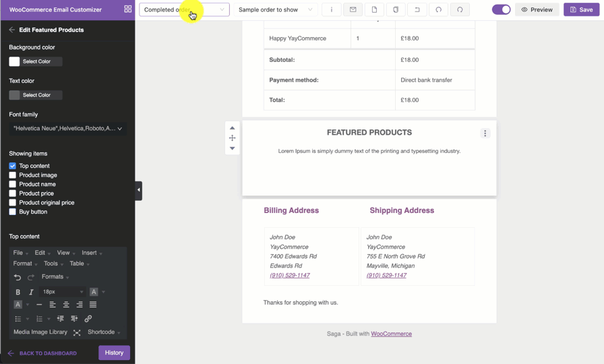This screenshot has height=364, width=604.
Task: Switch off the purple template enable toggle
Action: click(x=501, y=9)
